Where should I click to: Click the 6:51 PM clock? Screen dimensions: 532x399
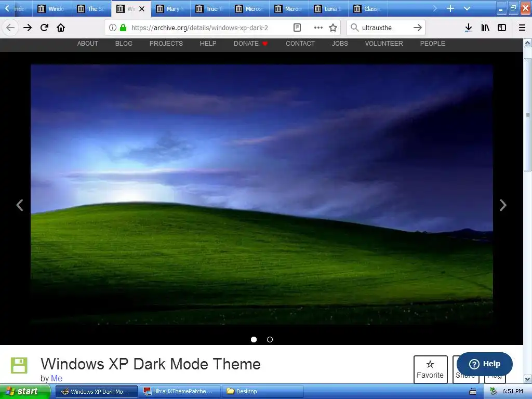pos(513,391)
